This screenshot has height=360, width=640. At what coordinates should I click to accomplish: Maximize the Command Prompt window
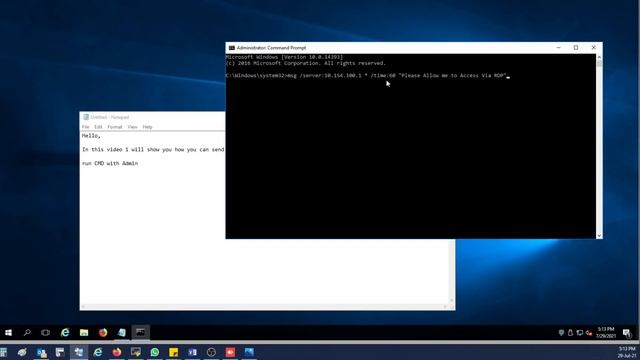(x=576, y=48)
